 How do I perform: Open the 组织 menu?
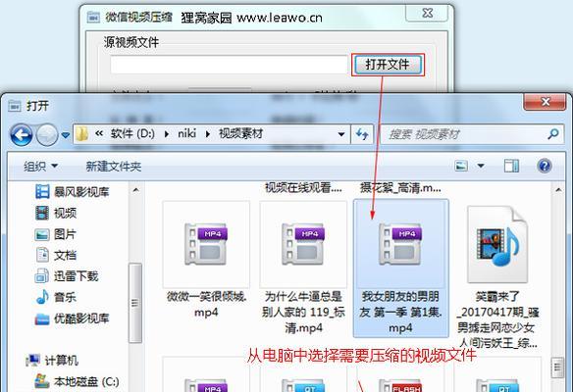[40, 167]
